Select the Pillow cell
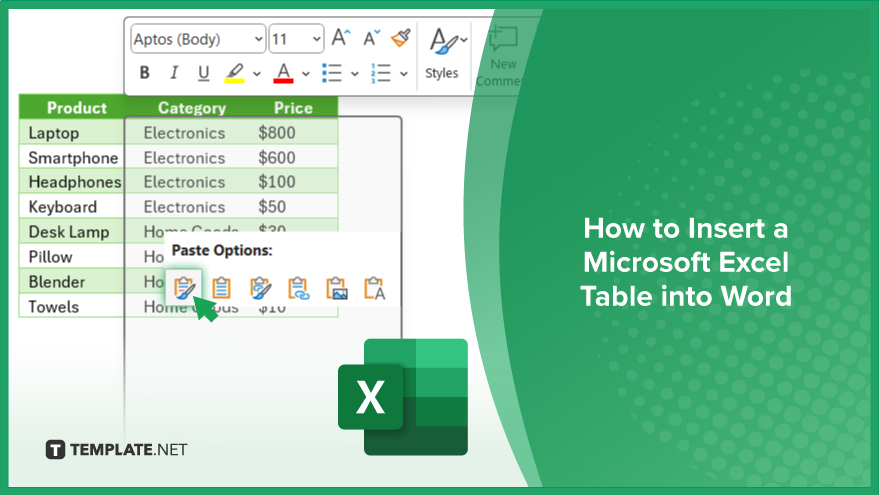The height and width of the screenshot is (495, 880). (72, 256)
